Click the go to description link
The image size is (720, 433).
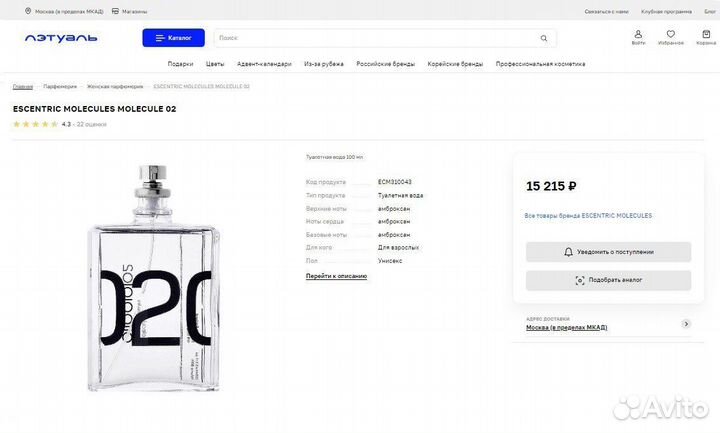coord(336,276)
